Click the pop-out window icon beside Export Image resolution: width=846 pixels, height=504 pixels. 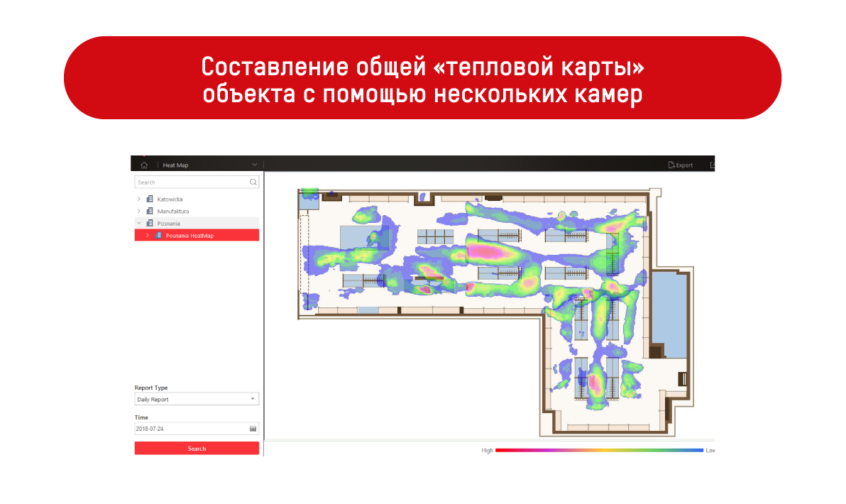click(x=711, y=165)
